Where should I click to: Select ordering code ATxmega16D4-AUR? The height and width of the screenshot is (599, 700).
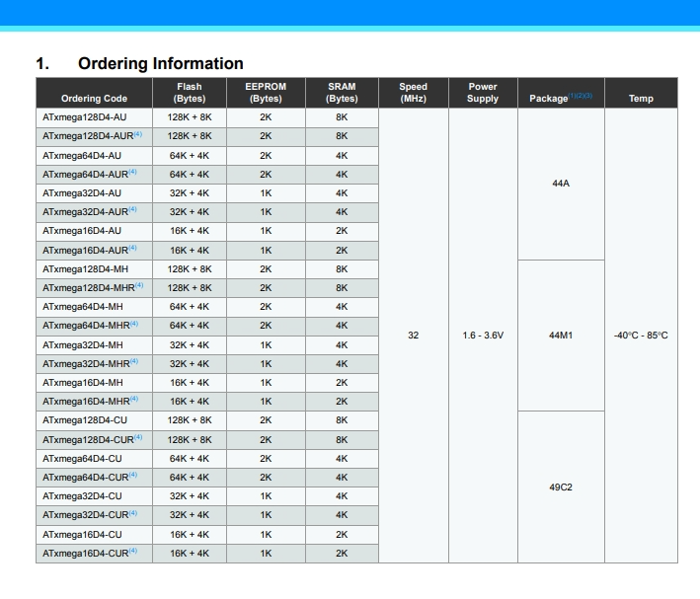point(85,251)
